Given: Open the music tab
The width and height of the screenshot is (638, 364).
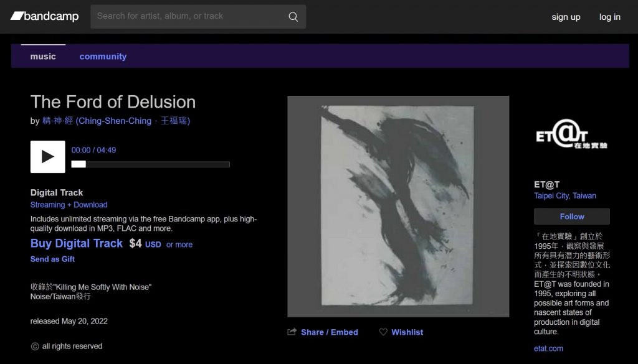Looking at the screenshot, I should [x=43, y=57].
